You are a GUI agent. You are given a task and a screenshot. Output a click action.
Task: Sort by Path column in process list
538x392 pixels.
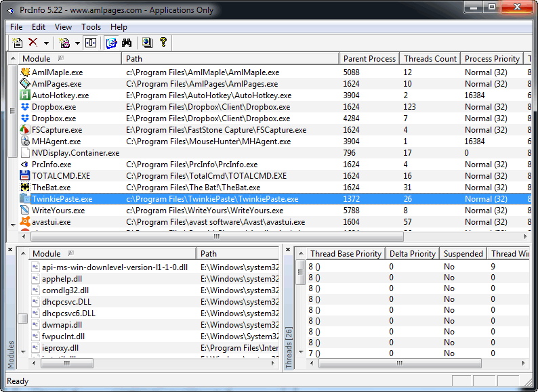(230, 59)
